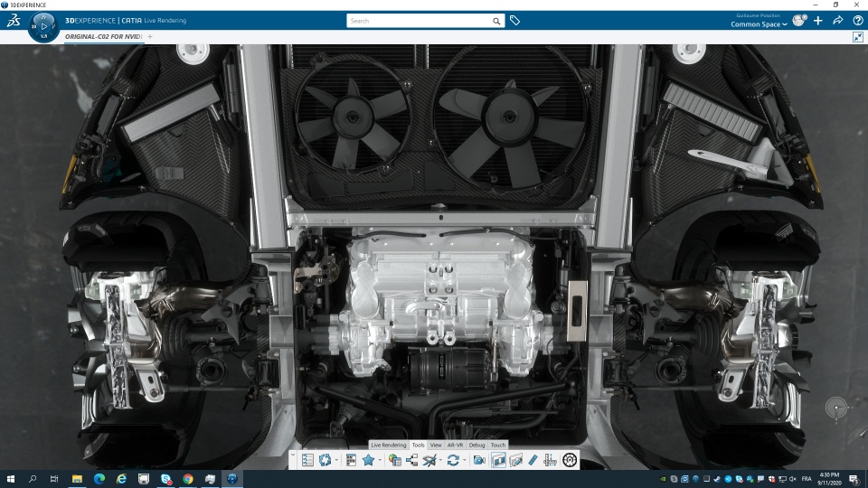Open Task View on the taskbar

click(54, 479)
